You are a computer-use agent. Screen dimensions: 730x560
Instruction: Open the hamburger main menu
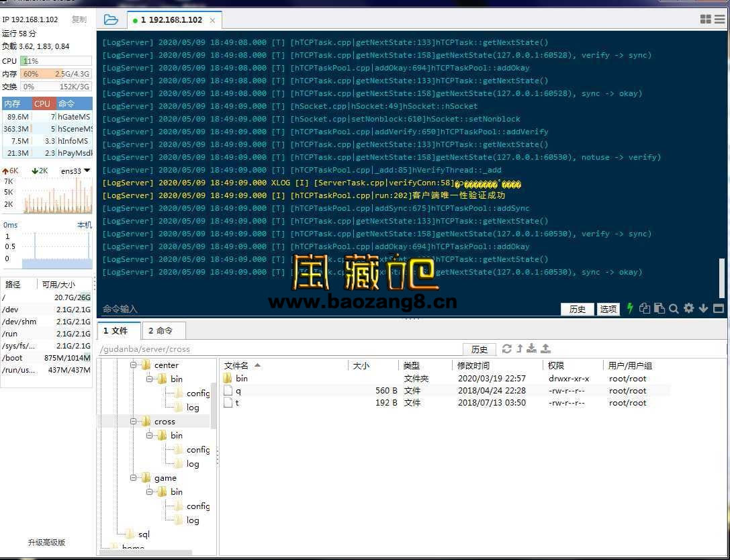click(720, 19)
